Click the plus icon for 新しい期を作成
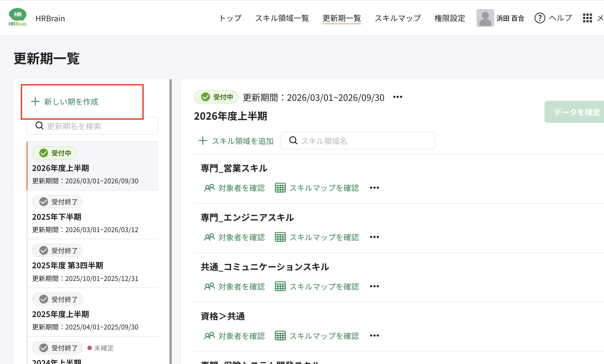 35,102
